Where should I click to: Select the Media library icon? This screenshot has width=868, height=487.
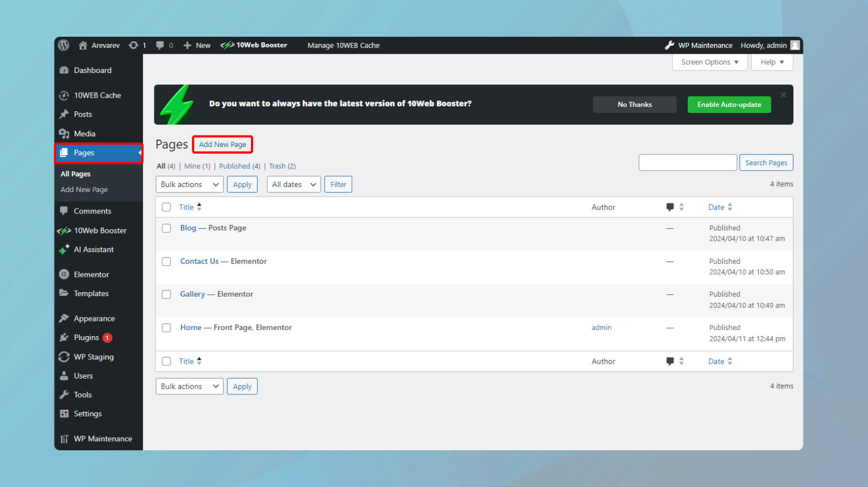(x=64, y=133)
